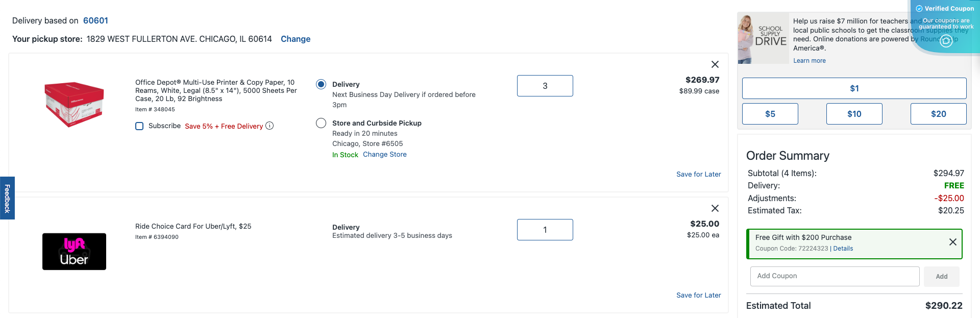Learn more about the School Supply Drive

(x=809, y=60)
